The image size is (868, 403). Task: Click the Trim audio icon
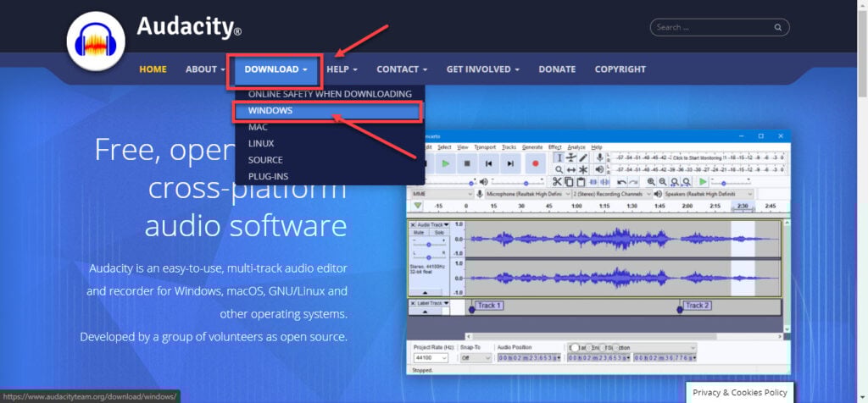click(x=593, y=182)
